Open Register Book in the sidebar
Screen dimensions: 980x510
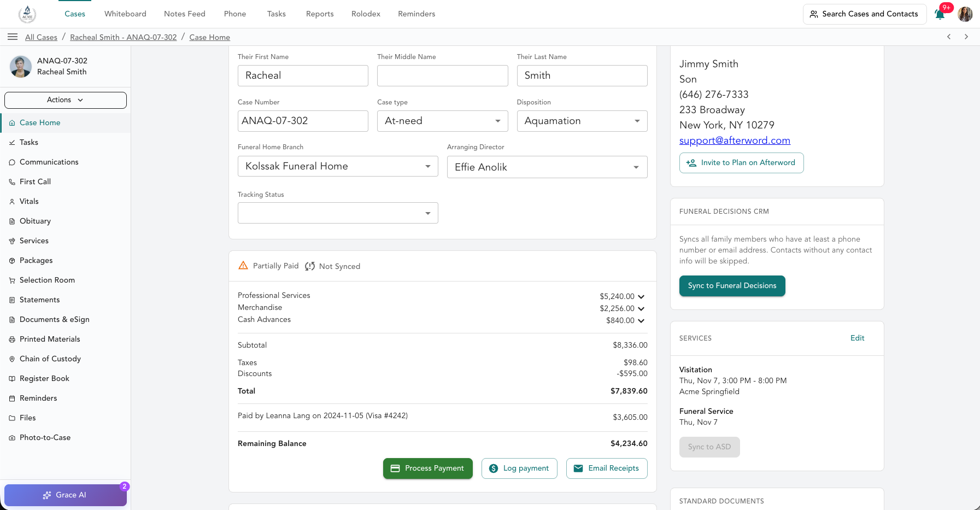(x=66, y=378)
